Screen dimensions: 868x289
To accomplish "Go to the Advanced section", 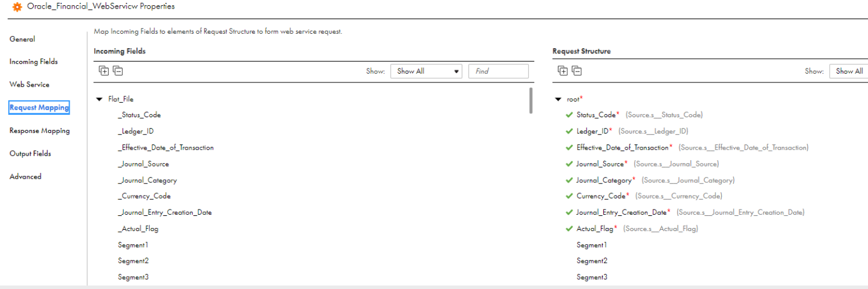I will (x=26, y=177).
